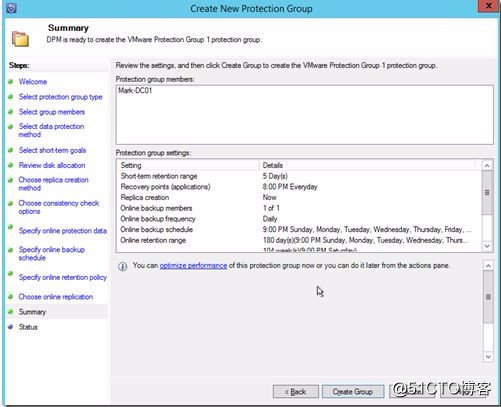
Task: Open Review disk allocation step
Action: (52, 165)
